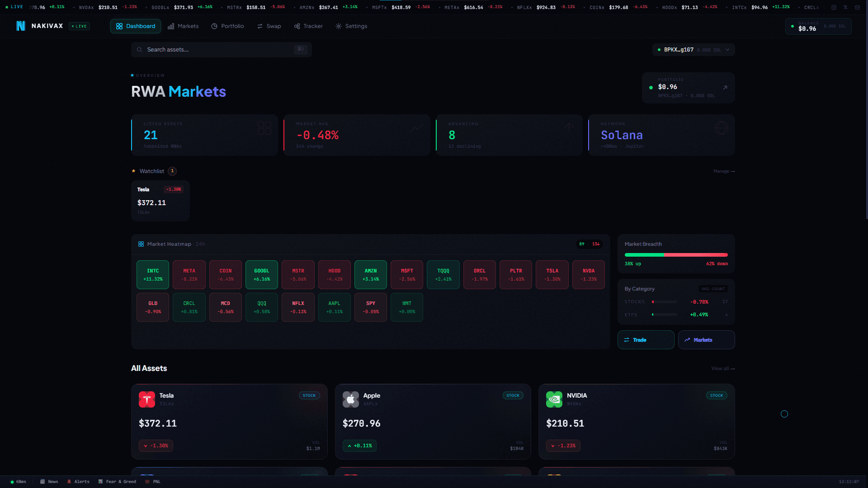Click the Advancing up-arrow icon
Viewport: 868px width, 488px height.
pyautogui.click(x=569, y=128)
